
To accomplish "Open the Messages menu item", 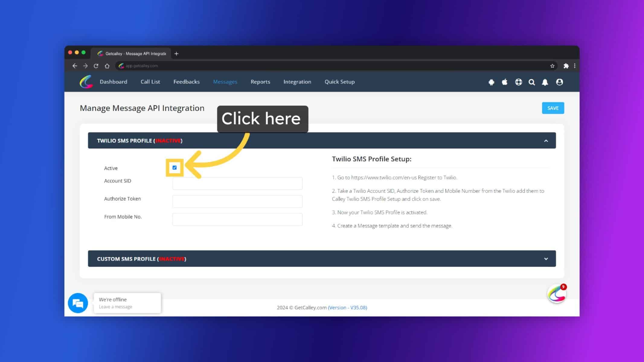I will click(x=225, y=82).
